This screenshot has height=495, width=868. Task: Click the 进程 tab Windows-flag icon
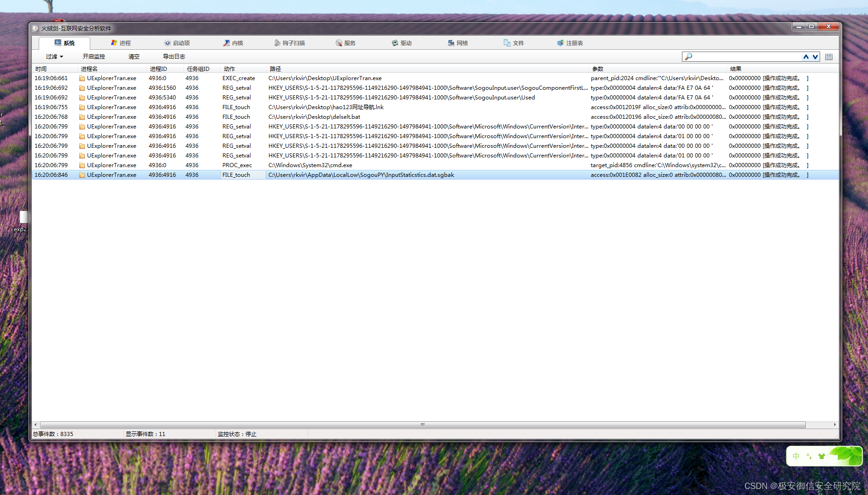pos(114,42)
